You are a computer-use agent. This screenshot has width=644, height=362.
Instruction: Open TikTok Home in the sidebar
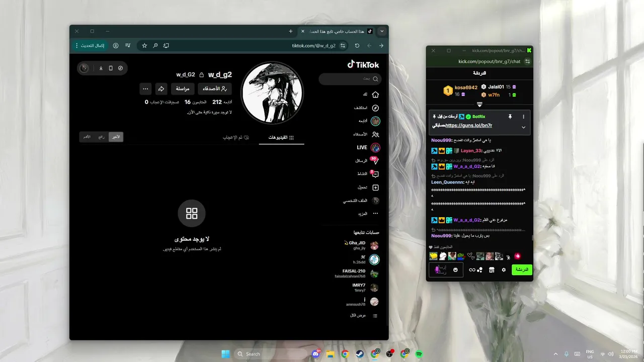tap(375, 95)
